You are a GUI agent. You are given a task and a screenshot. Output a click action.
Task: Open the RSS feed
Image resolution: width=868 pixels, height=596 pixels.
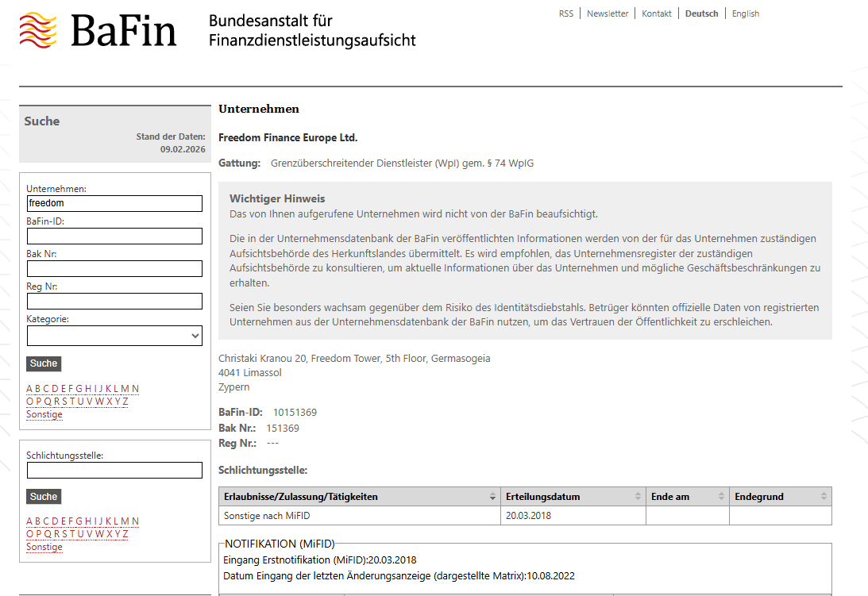pyautogui.click(x=566, y=13)
